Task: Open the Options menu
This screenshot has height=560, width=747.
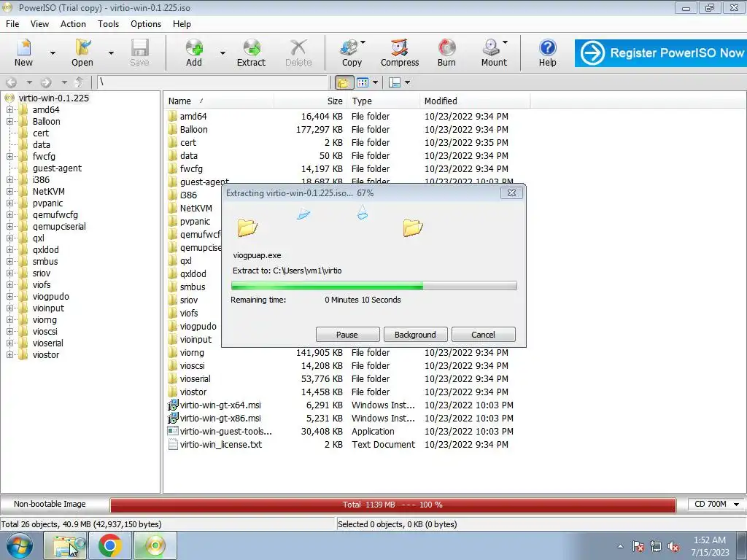Action: click(146, 24)
